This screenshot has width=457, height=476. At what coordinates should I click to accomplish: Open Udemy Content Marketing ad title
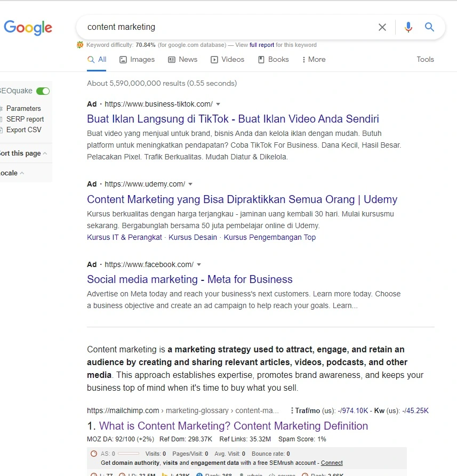click(242, 199)
